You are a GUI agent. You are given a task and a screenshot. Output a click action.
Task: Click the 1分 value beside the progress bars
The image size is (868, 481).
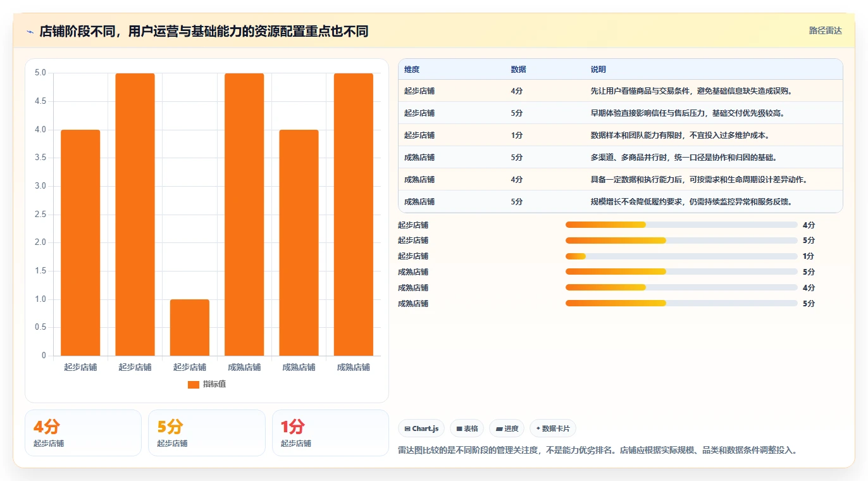tap(809, 256)
